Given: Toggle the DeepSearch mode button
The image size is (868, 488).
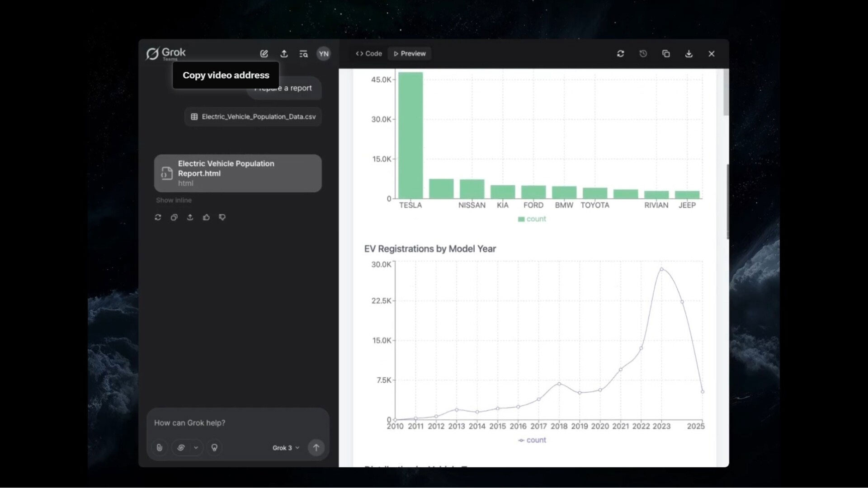Looking at the screenshot, I should click(181, 447).
